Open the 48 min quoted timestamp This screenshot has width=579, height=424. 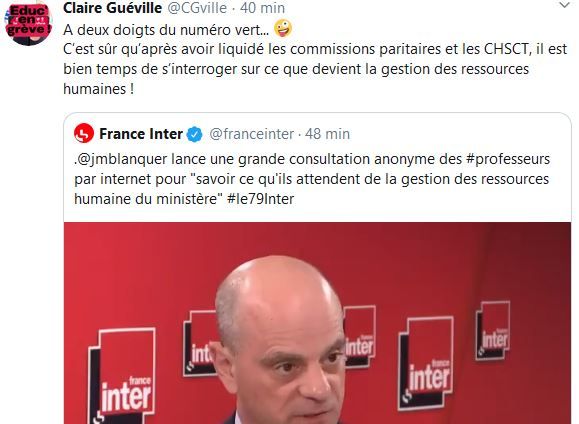328,134
